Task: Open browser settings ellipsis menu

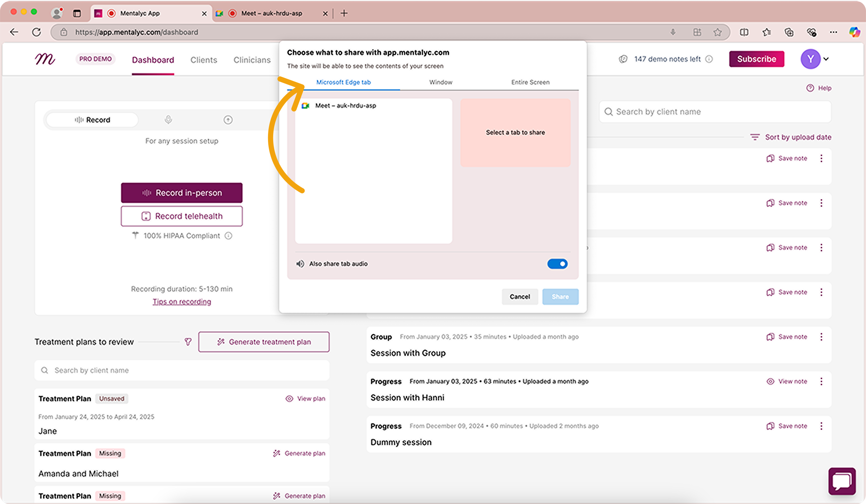Action: click(x=833, y=32)
